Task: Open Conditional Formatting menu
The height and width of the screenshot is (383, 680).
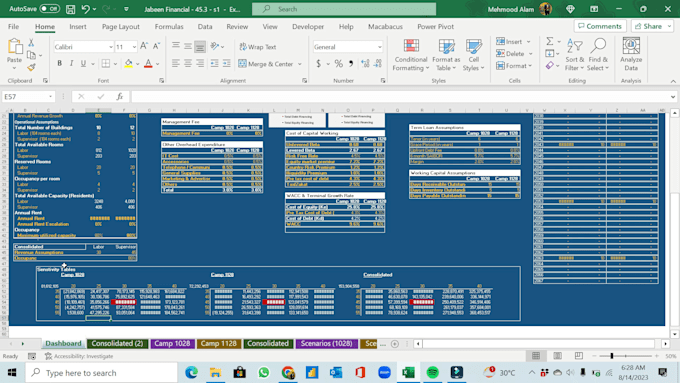Action: click(411, 55)
